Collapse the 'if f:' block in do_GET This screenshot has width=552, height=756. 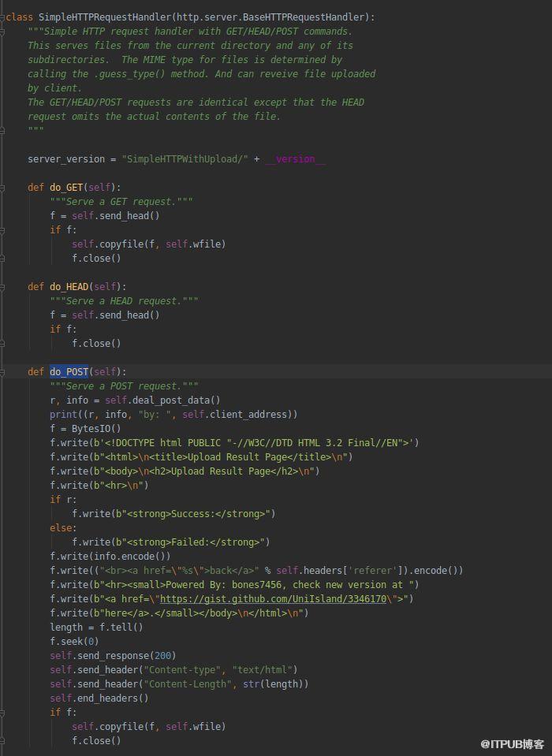(x=2, y=230)
